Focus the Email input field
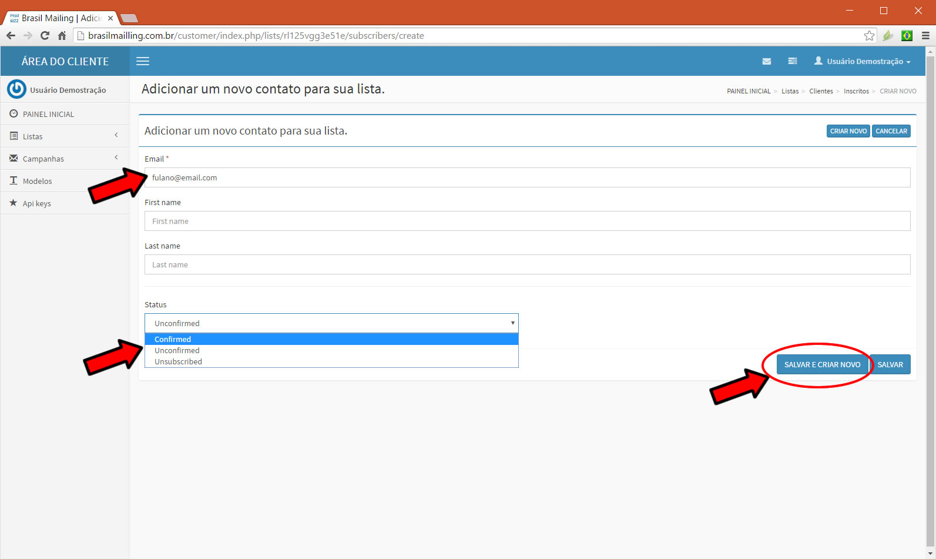Screen dimensions: 936x560 pyautogui.click(x=527, y=177)
